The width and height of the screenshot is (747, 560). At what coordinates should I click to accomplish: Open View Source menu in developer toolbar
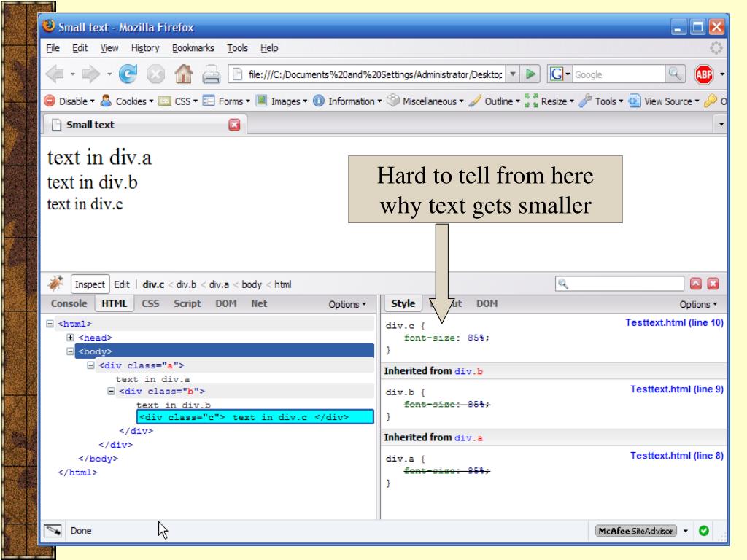click(x=664, y=101)
